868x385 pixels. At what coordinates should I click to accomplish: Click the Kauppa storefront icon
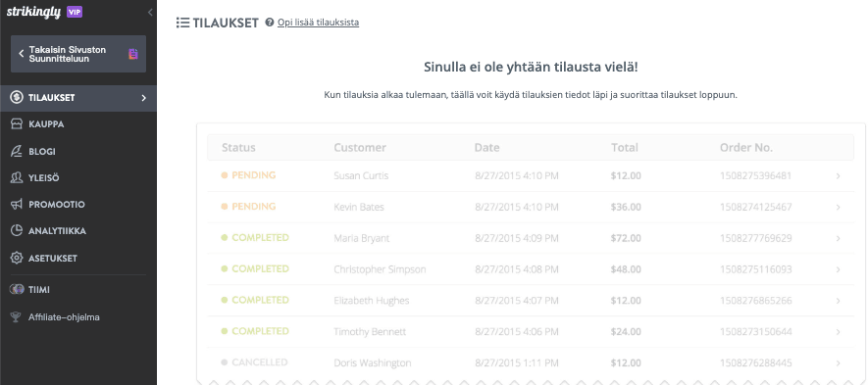[x=17, y=124]
